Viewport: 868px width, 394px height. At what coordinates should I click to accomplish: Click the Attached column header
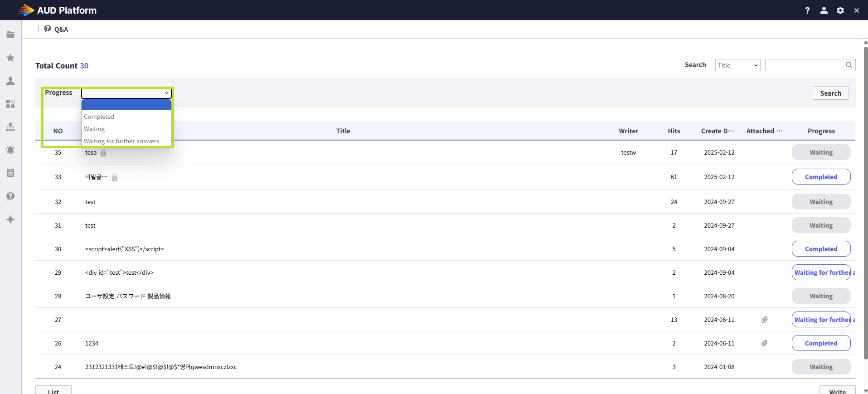coord(764,131)
